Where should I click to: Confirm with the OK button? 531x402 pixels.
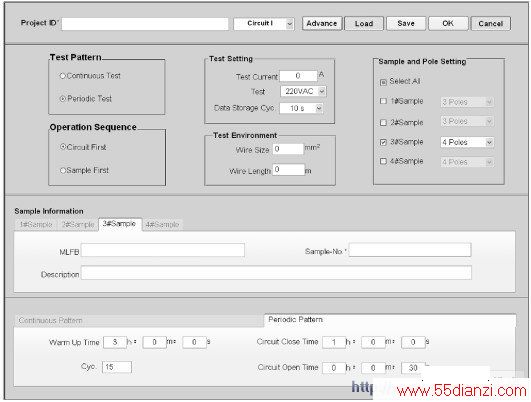tap(448, 24)
